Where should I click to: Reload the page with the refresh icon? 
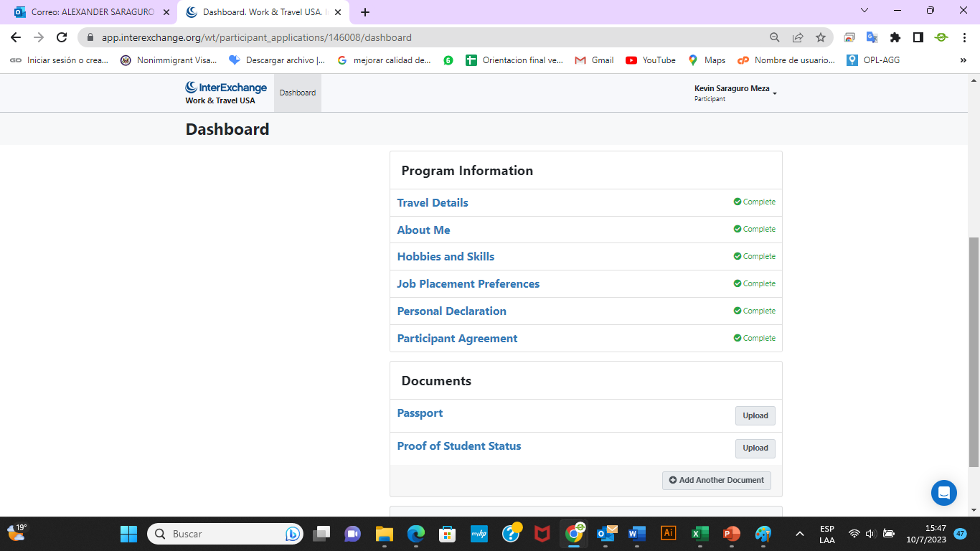tap(62, 37)
